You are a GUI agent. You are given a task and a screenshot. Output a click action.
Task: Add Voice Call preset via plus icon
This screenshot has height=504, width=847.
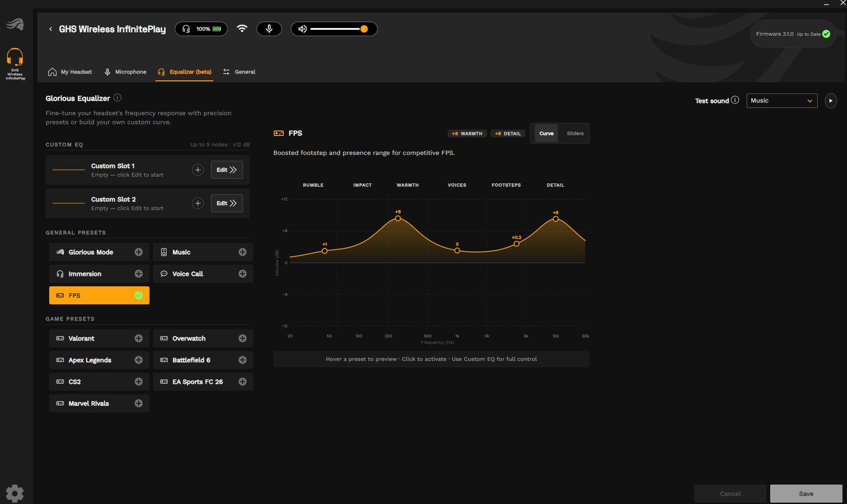pos(243,274)
